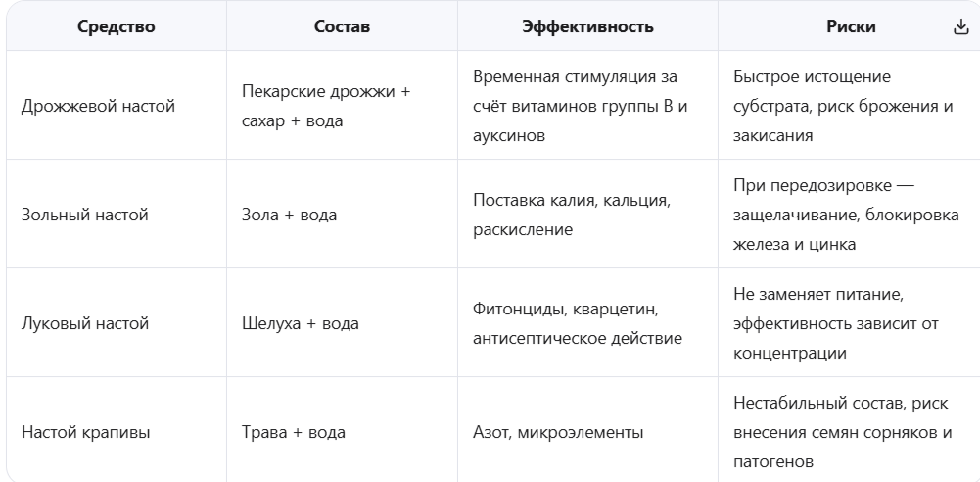Click the Зола + вода cell
Image resolution: width=980 pixels, height=482 pixels.
tap(342, 214)
